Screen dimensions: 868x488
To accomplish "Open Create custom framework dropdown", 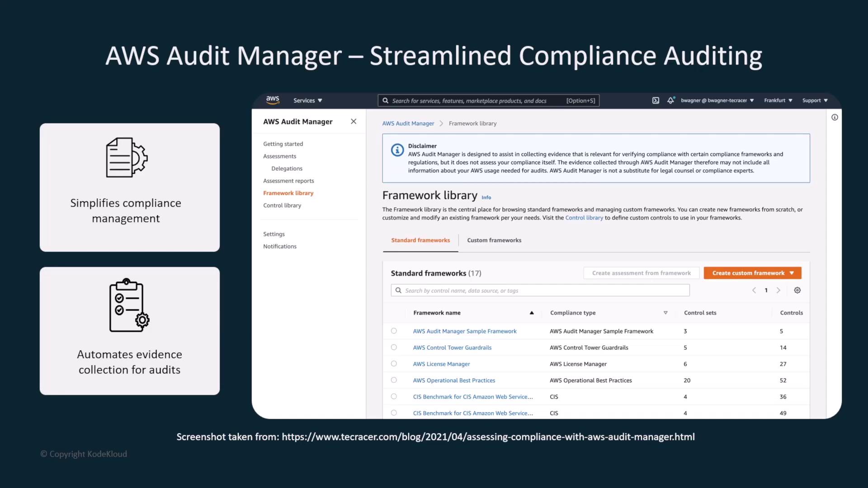I will click(x=752, y=273).
